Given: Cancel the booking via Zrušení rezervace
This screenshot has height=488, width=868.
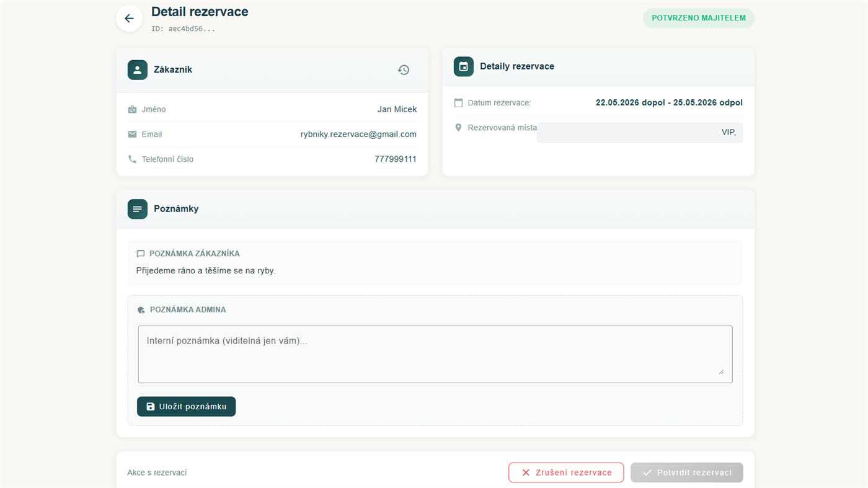Looking at the screenshot, I should (566, 472).
